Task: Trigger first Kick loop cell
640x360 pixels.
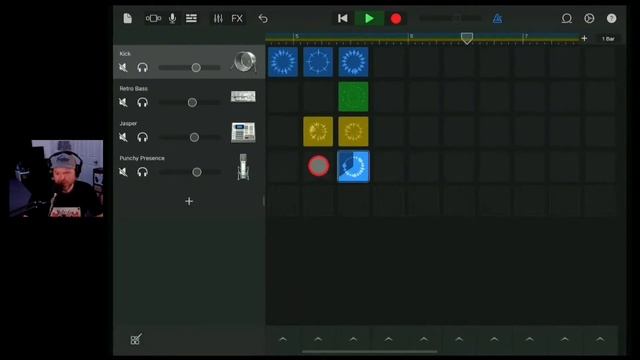Action: pos(283,62)
